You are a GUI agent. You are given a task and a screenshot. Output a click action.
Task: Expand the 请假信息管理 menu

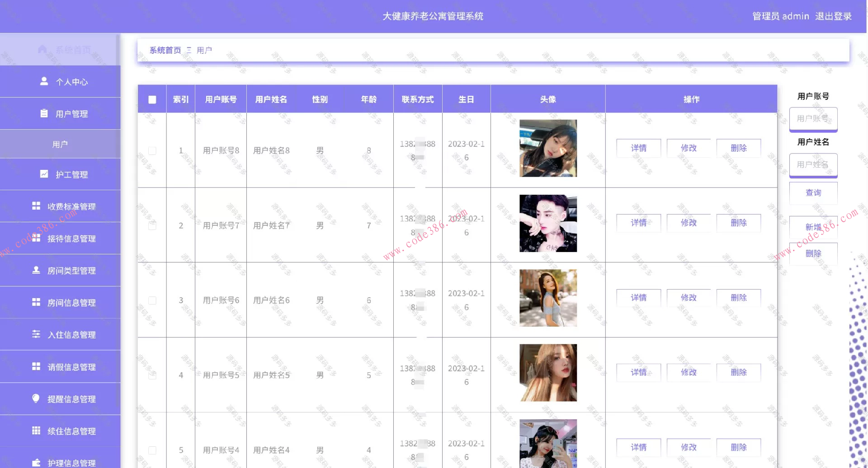pyautogui.click(x=60, y=366)
